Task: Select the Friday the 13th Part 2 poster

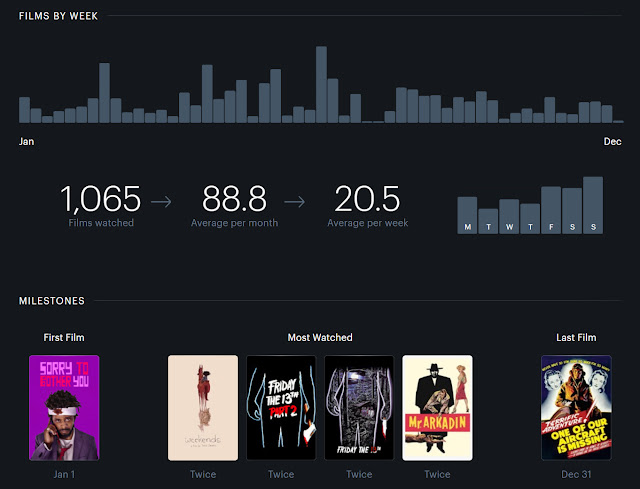Action: pos(281,408)
